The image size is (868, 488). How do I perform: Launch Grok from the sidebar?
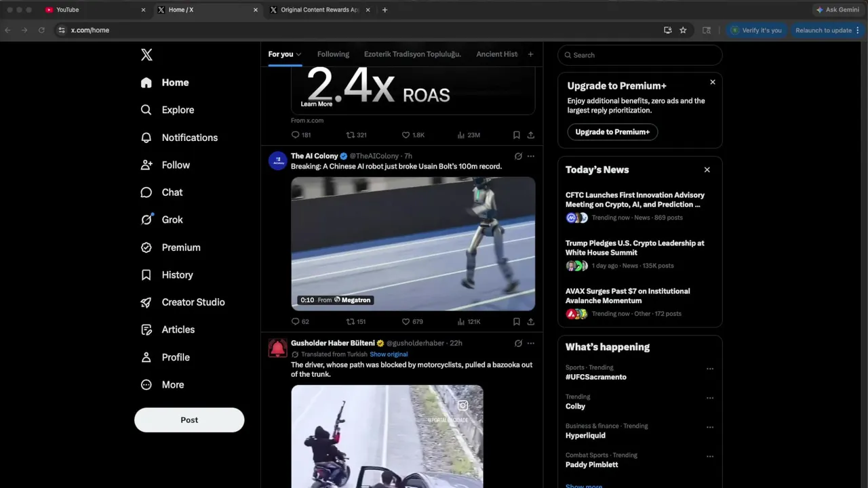(161, 220)
